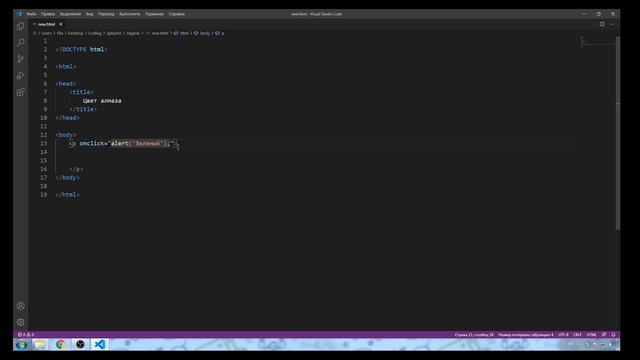Screen dimensions: 640x360
Task: Open the notifications bell in status bar
Action: (x=613, y=335)
